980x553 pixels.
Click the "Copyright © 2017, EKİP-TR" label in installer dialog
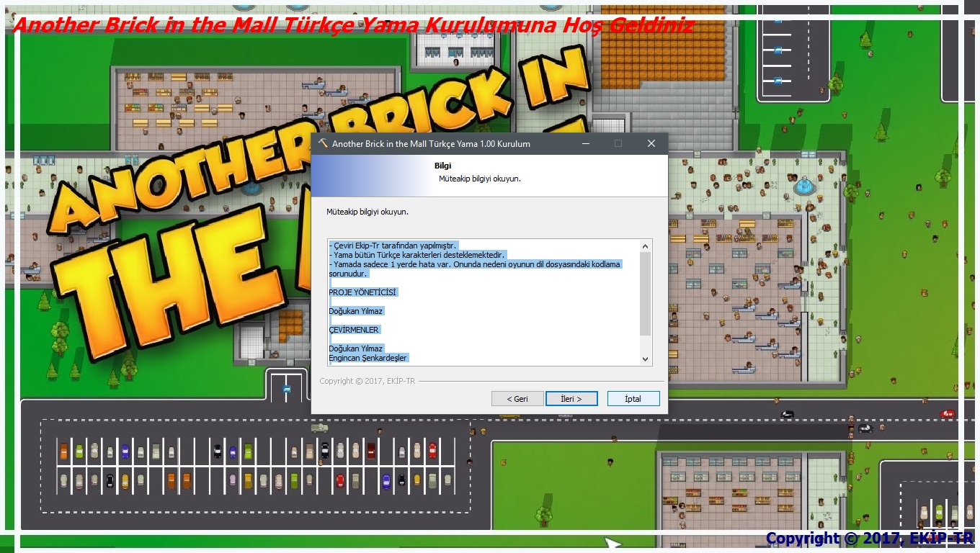[x=367, y=381]
